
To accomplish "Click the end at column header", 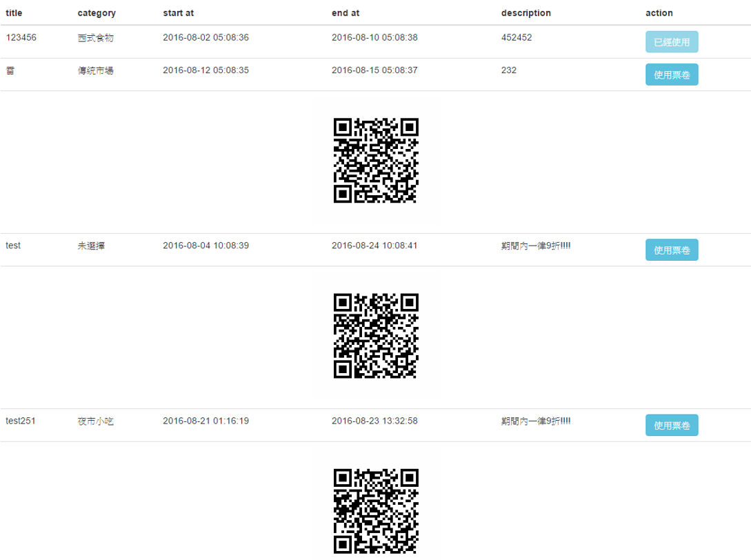I will point(345,13).
